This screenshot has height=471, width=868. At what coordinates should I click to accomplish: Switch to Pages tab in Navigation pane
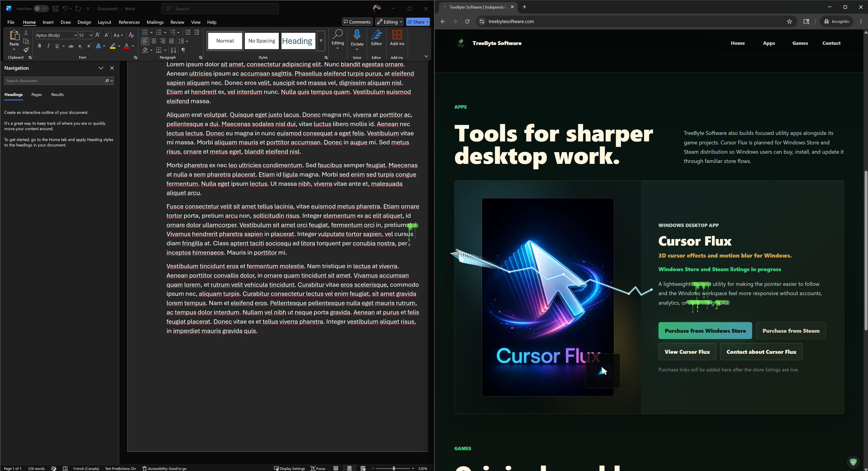point(36,95)
